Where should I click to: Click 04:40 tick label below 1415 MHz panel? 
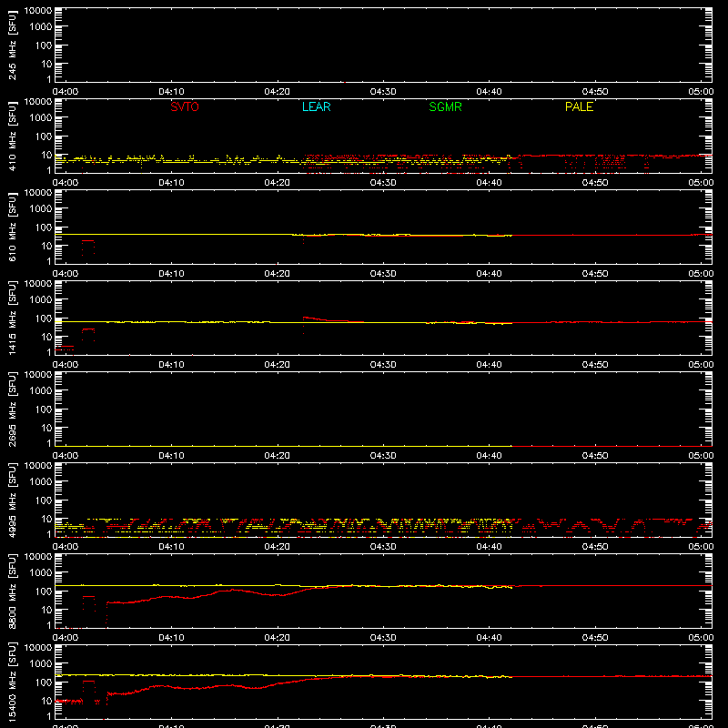(489, 365)
